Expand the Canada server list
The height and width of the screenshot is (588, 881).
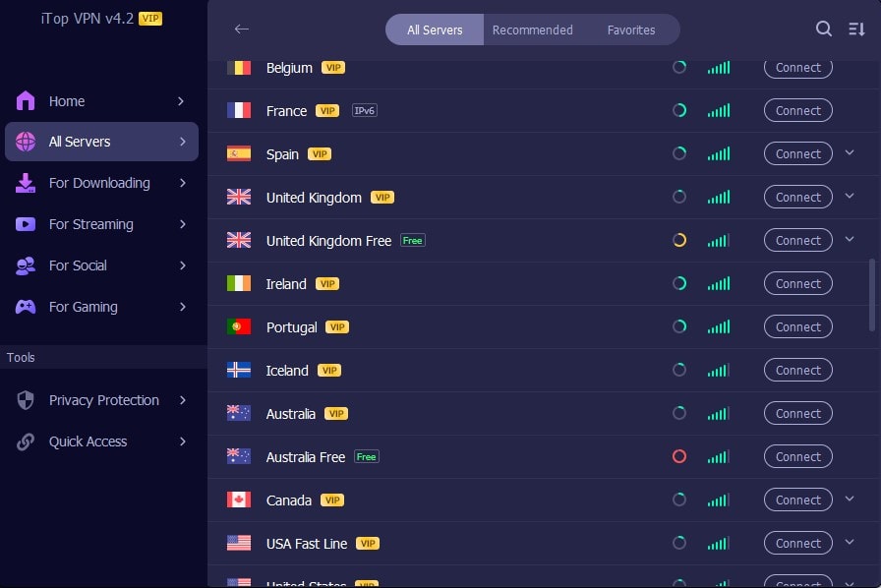pos(850,500)
